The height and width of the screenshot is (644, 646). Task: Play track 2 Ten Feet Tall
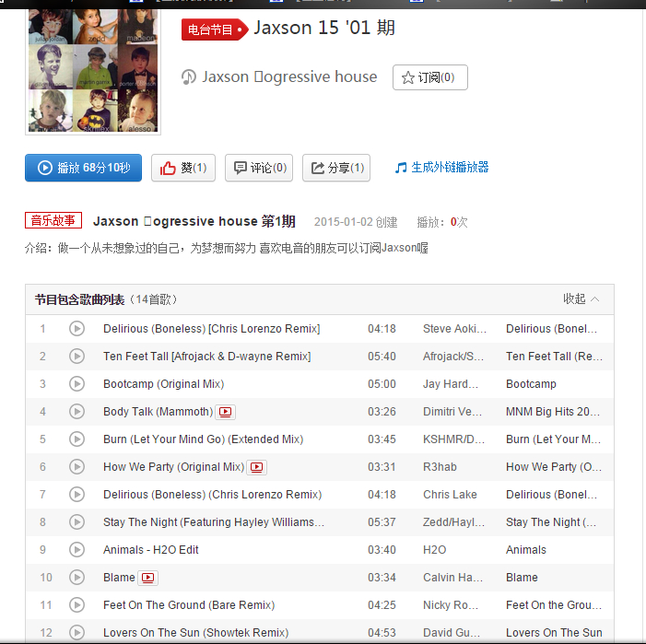[x=76, y=357]
